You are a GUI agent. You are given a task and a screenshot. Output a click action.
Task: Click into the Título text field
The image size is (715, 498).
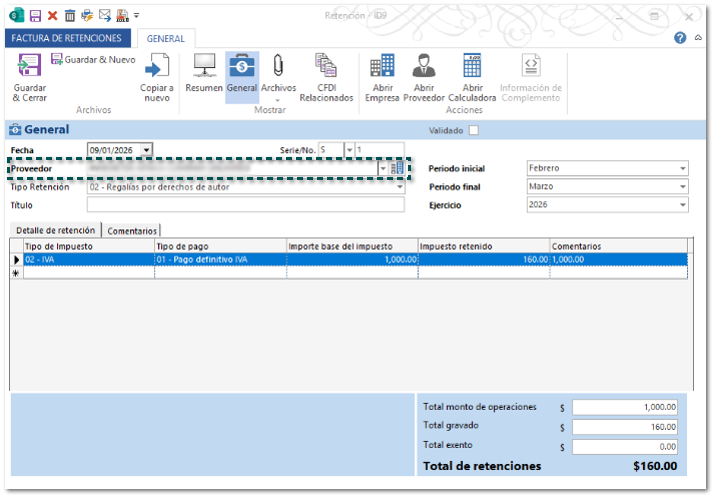pos(245,205)
